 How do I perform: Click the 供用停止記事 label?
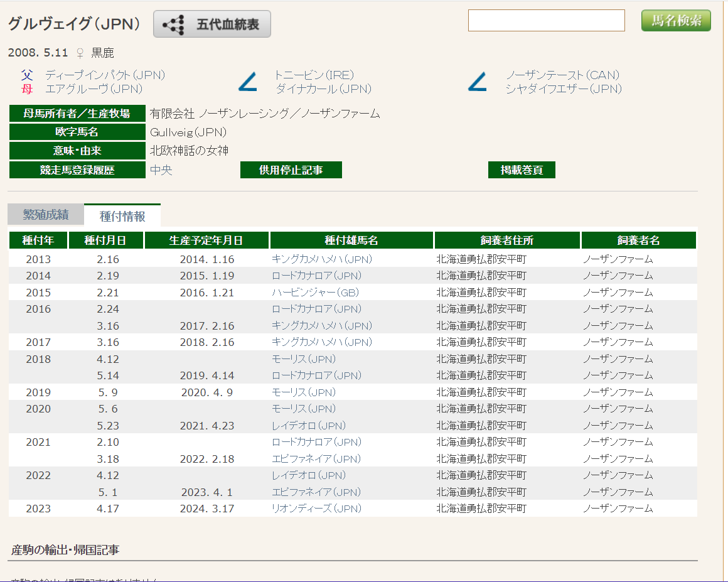pos(291,170)
